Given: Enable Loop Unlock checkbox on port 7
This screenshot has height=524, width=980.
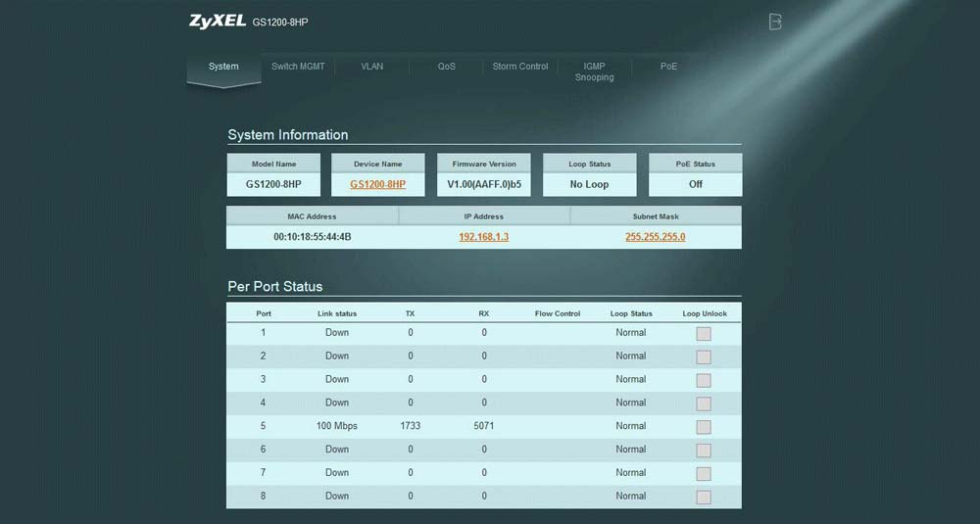Looking at the screenshot, I should pos(704,473).
